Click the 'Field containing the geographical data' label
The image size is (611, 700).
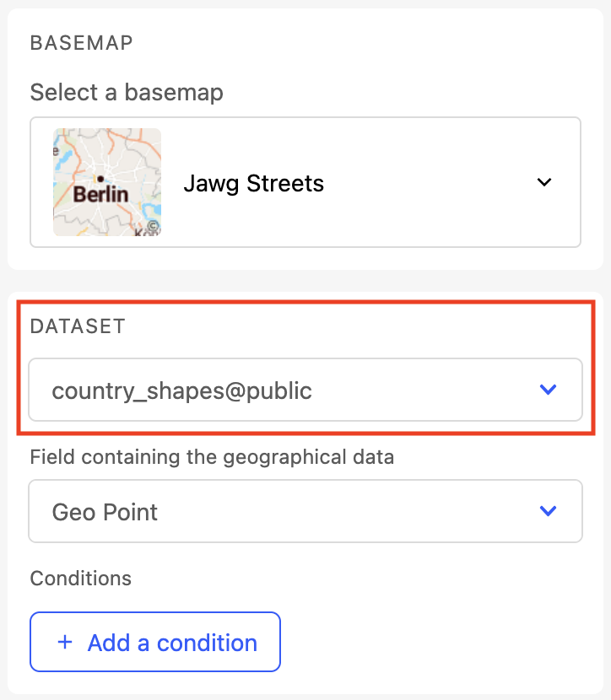[211, 458]
